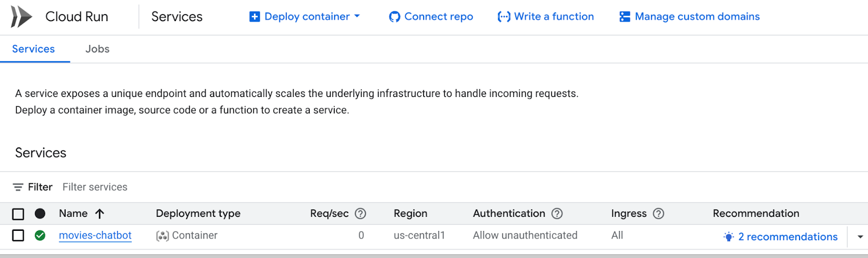Click the Manage custom domains icon
The height and width of the screenshot is (258, 868).
point(625,17)
